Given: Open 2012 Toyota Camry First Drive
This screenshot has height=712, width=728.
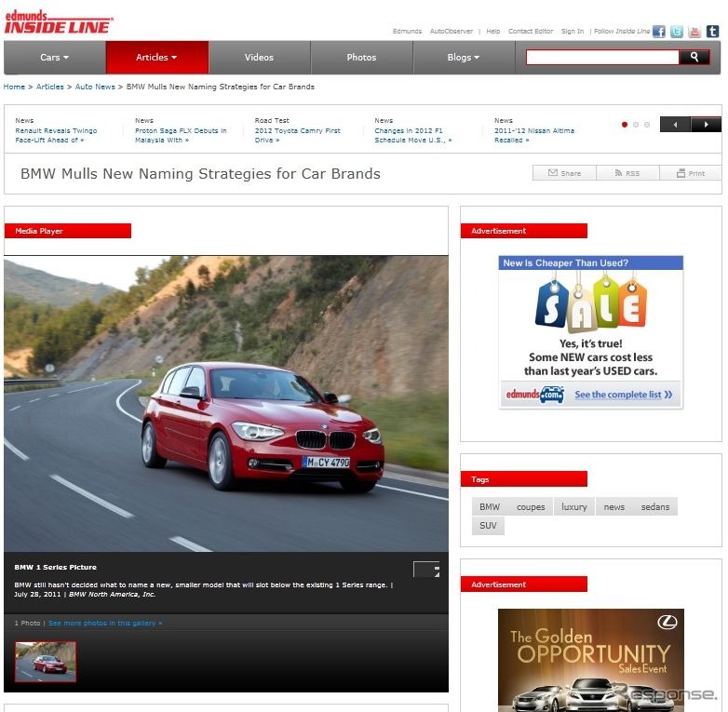Looking at the screenshot, I should tap(297, 135).
